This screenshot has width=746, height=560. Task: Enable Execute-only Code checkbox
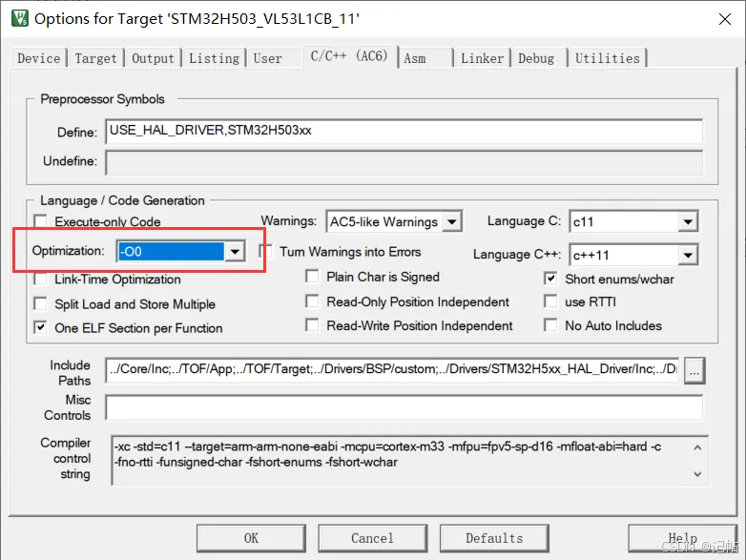click(41, 221)
